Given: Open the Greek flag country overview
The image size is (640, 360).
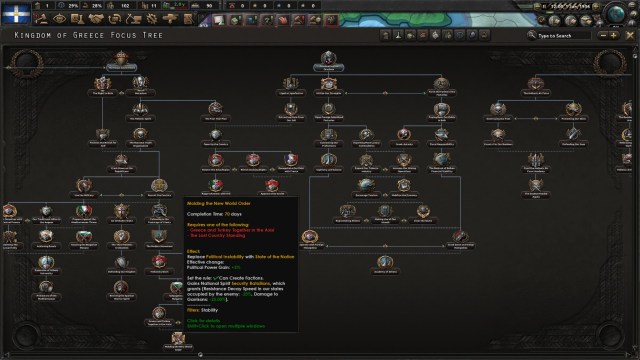Looking at the screenshot, I should click(16, 13).
